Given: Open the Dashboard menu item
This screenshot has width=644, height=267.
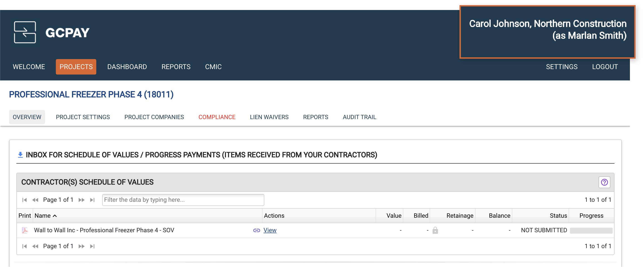Looking at the screenshot, I should [127, 67].
